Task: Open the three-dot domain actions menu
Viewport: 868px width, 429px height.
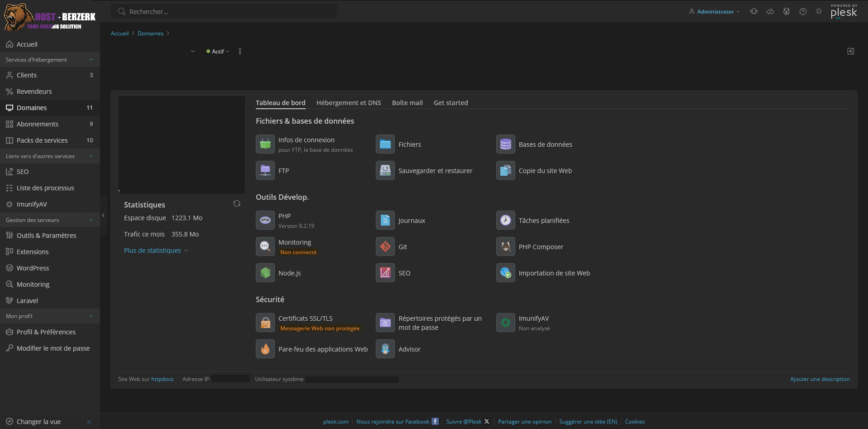Action: 240,51
